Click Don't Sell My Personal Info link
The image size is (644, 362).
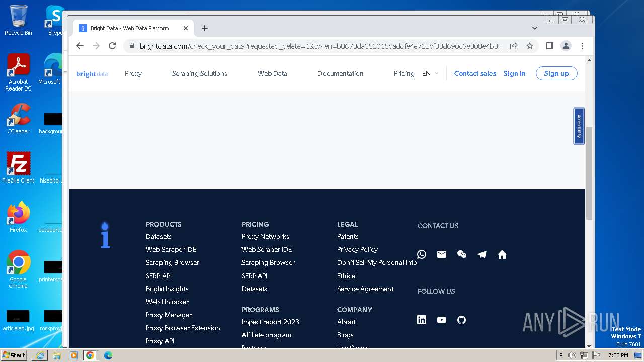pyautogui.click(x=377, y=262)
